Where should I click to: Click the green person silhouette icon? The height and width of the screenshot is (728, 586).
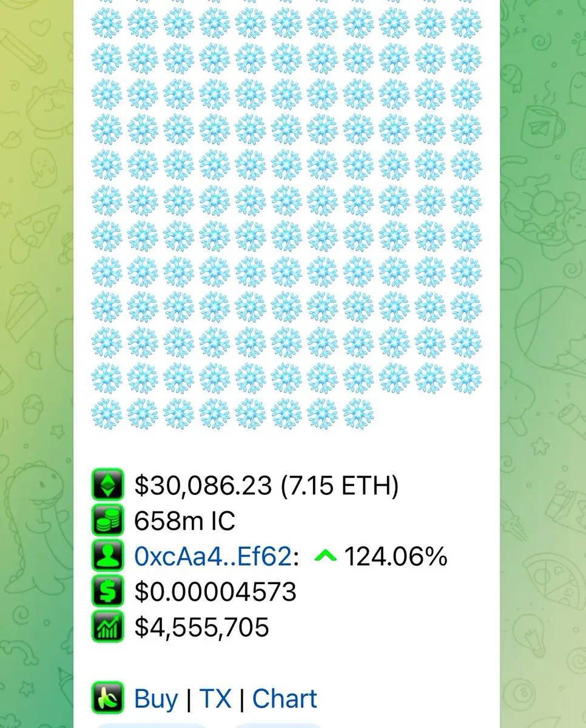click(x=107, y=556)
